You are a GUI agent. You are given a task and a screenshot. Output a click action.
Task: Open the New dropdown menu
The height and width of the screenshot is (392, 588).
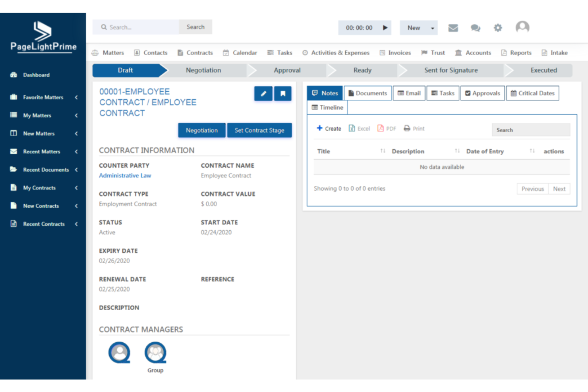[x=419, y=28]
